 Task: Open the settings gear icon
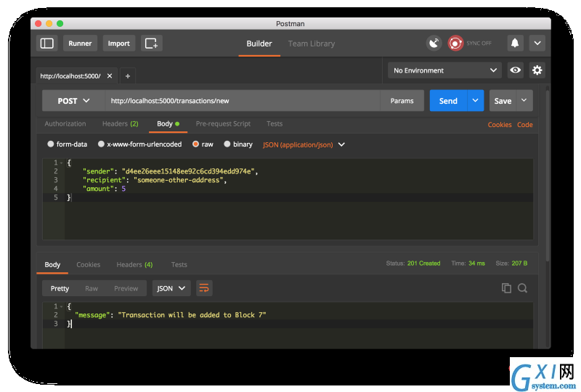tap(537, 70)
